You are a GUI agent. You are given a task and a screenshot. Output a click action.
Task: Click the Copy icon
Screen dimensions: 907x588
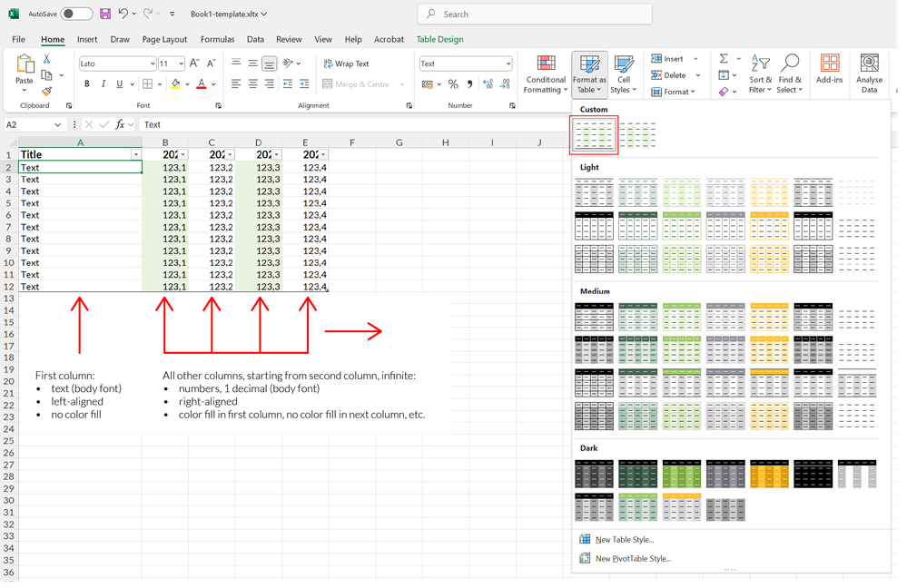pos(47,75)
